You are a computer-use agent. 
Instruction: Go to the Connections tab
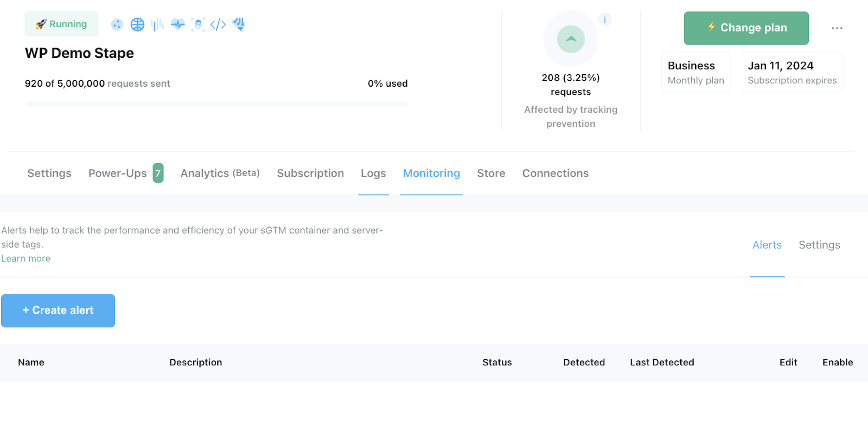tap(555, 173)
